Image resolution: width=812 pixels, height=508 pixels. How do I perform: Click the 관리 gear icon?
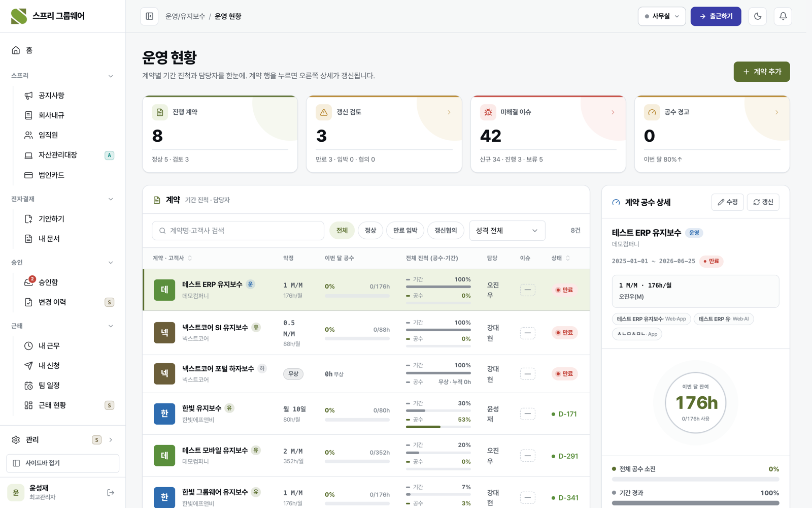point(16,440)
